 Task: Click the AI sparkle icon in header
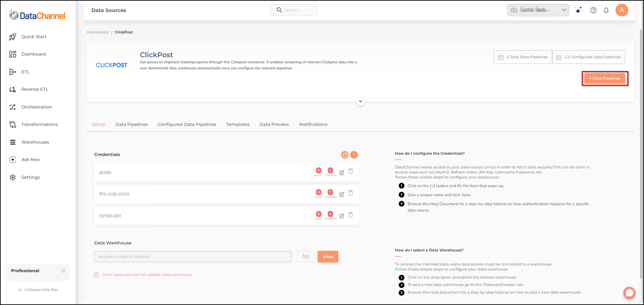[x=579, y=10]
